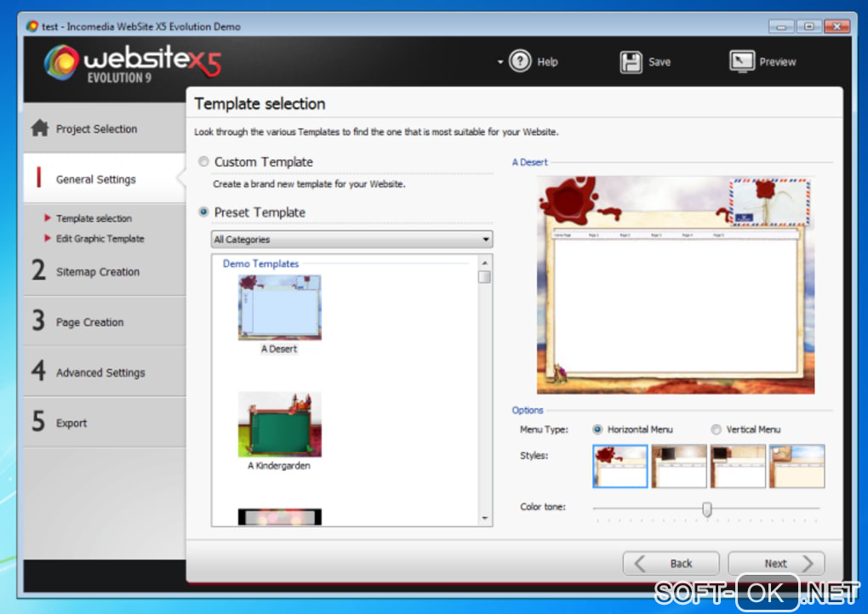Click the Demo Templates group header
The width and height of the screenshot is (868, 614).
pos(260,264)
